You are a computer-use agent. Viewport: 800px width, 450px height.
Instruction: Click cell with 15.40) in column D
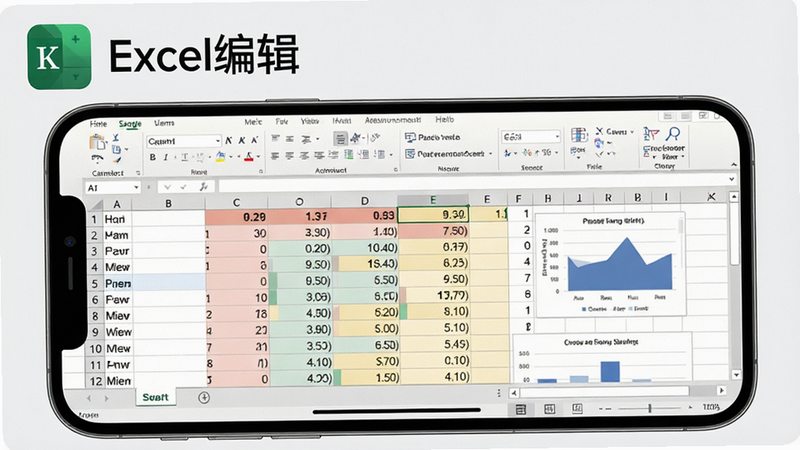pos(365,264)
